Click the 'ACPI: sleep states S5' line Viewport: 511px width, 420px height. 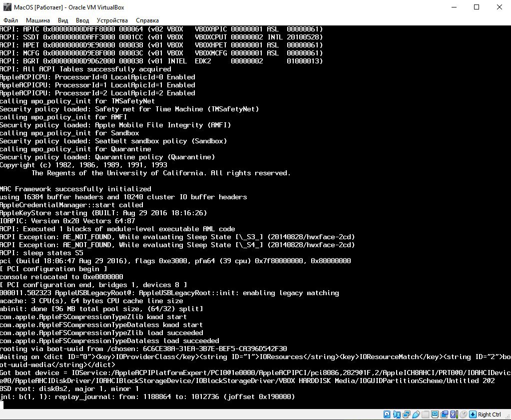coord(42,253)
